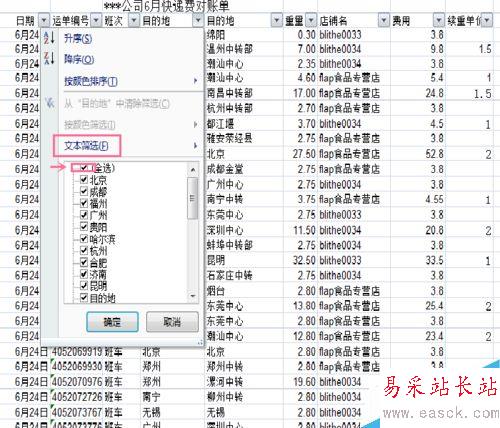Open first 目的地 column filter dropdown
Image resolution: width=500 pixels, height=428 pixels.
(x=198, y=21)
